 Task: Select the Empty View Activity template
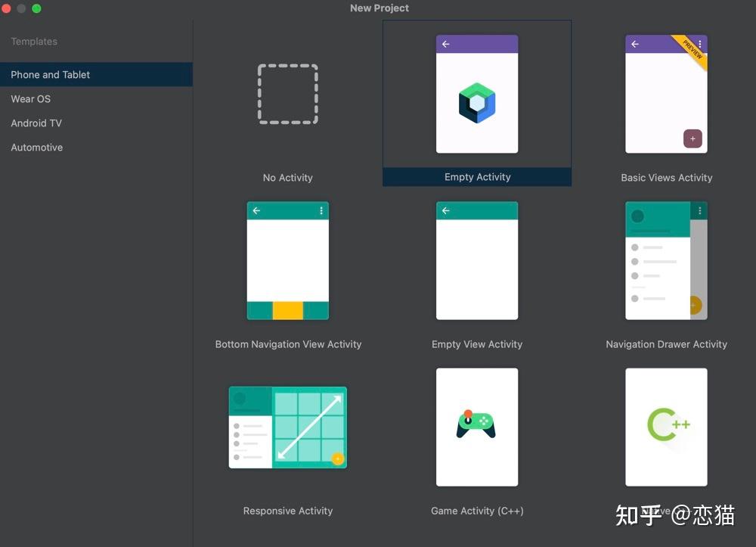coord(477,260)
